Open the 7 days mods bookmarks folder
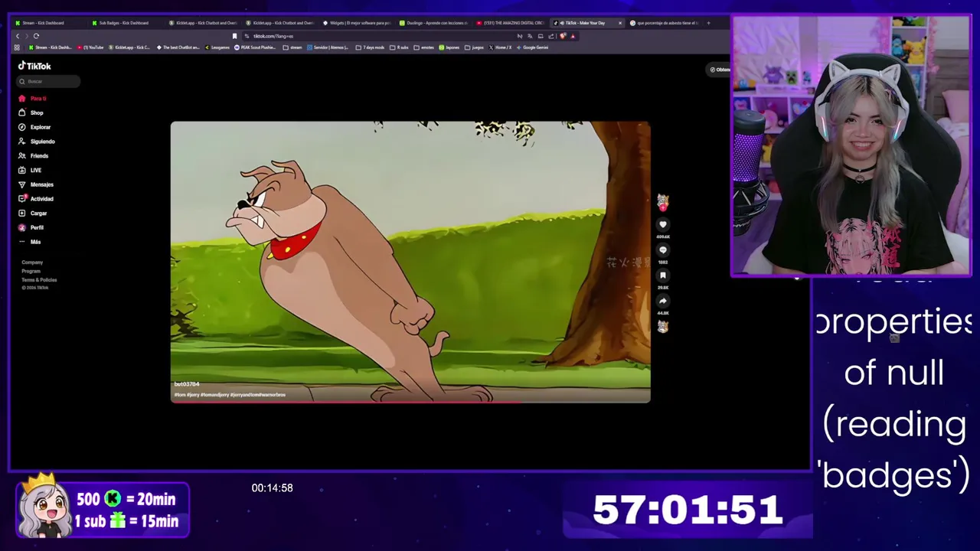Screen dimensions: 980x551 [x=371, y=47]
